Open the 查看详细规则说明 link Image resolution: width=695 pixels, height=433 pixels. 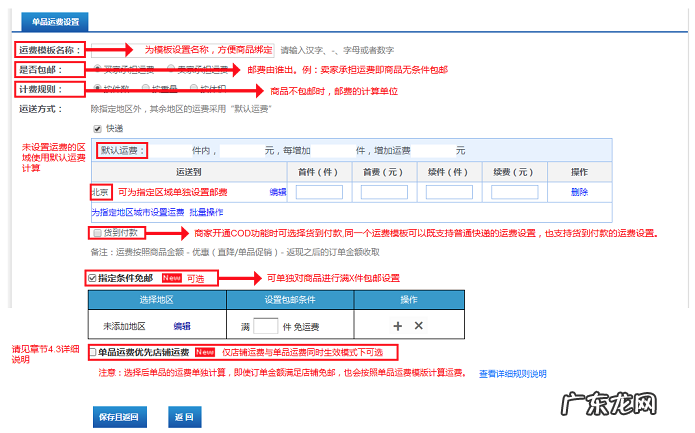tap(513, 374)
